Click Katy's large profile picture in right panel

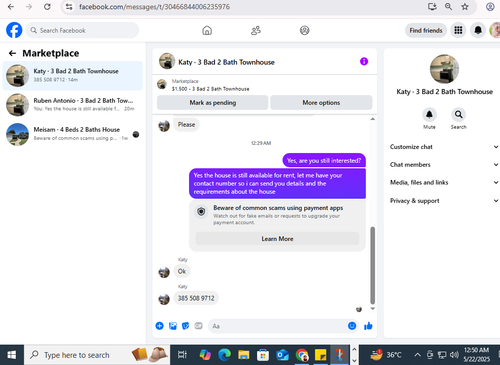click(x=444, y=69)
